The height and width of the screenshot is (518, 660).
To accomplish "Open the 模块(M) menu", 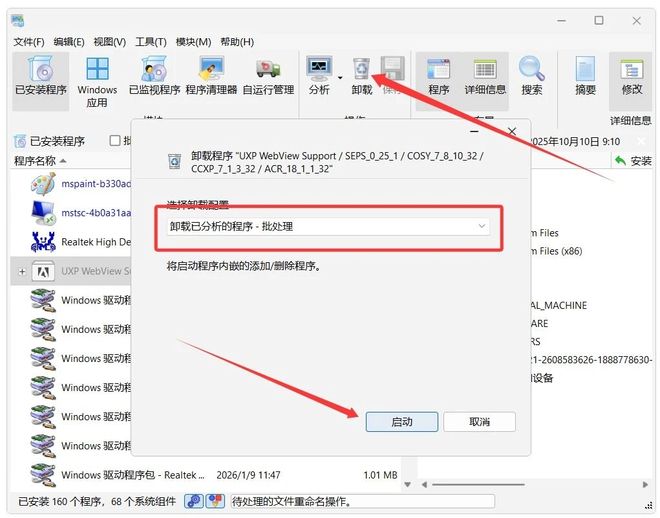I will [x=193, y=42].
